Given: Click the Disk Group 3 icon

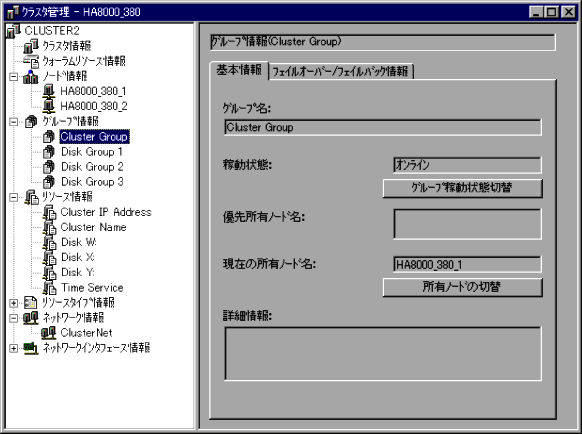Looking at the screenshot, I should point(49,182).
